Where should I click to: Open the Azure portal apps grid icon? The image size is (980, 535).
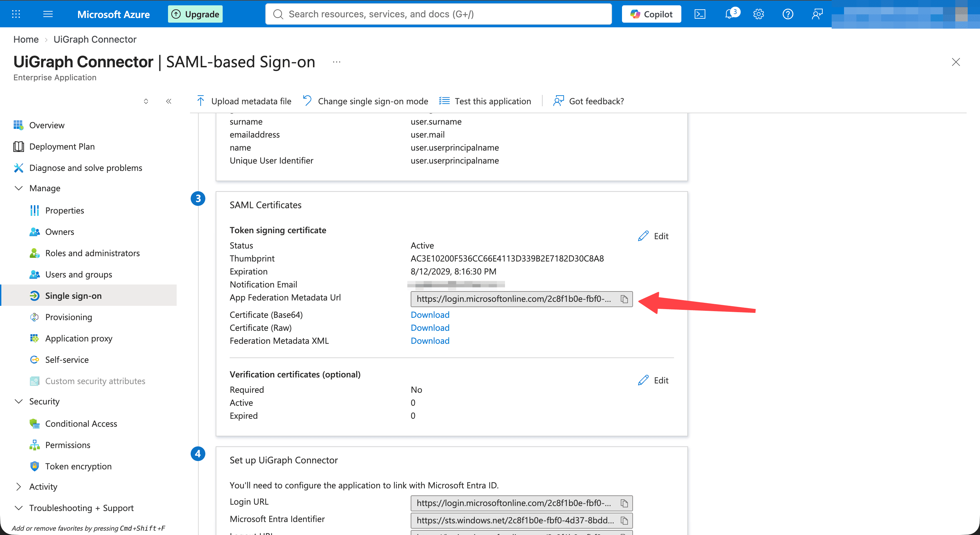click(16, 14)
